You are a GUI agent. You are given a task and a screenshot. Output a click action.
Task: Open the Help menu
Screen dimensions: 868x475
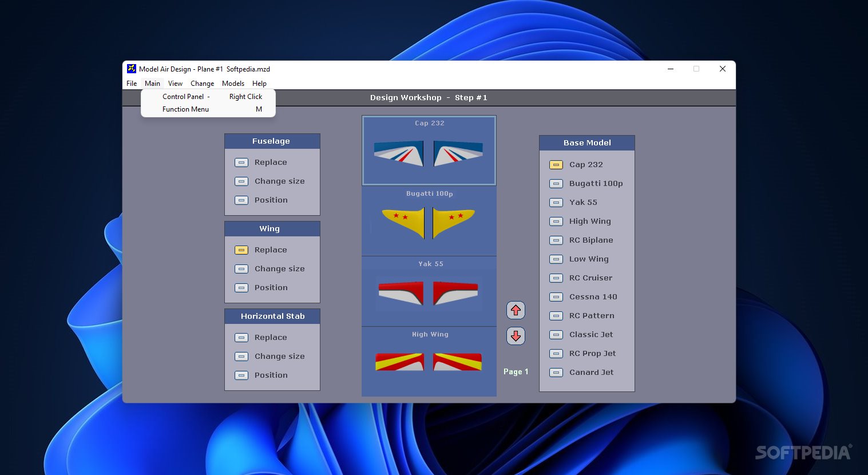(x=259, y=84)
